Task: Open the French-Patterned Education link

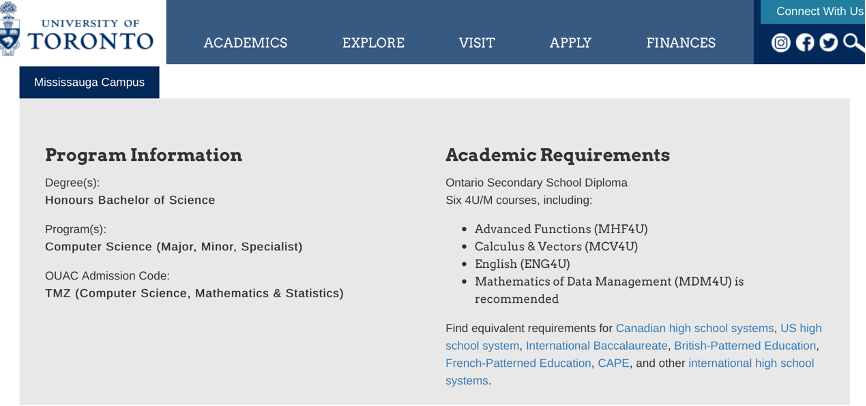Action: (518, 363)
